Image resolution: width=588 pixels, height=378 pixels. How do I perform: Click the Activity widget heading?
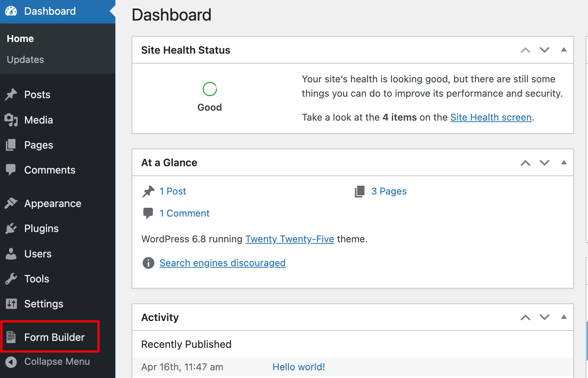click(x=160, y=317)
